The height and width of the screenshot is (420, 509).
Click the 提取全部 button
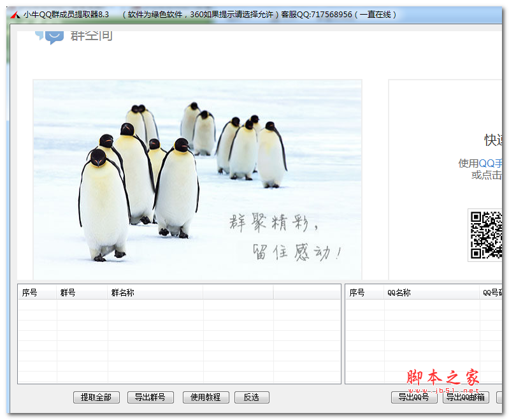[96, 397]
